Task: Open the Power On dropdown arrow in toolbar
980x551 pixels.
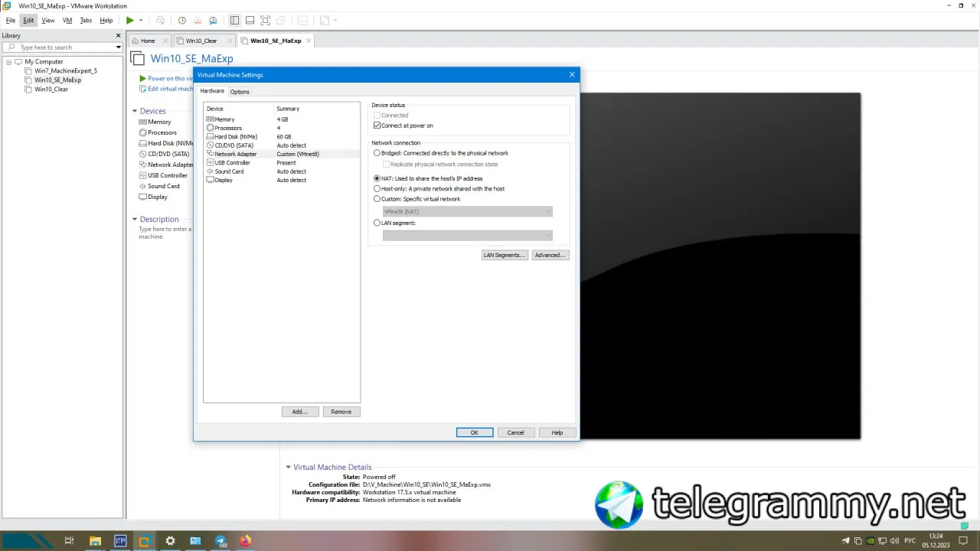Action: pos(141,21)
